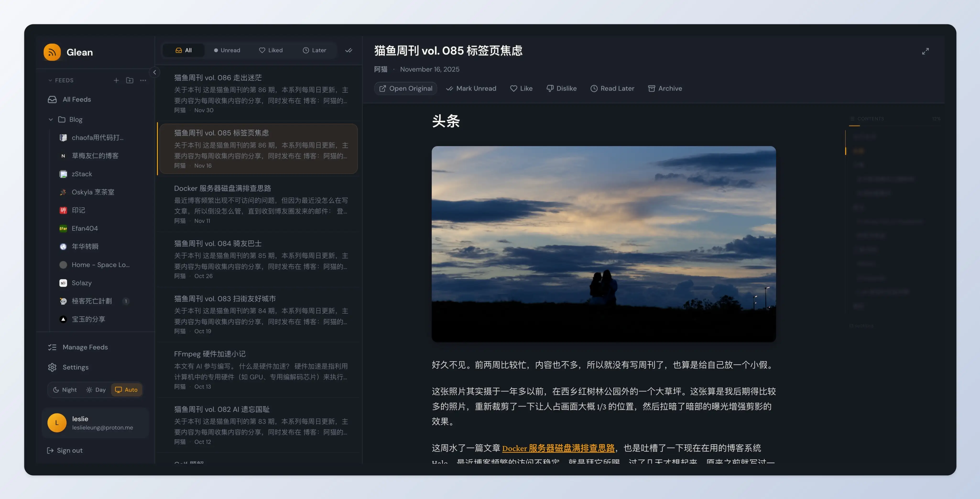
Task: Follow the Docker 服务器磁盘满排查思路 link
Action: [558, 448]
